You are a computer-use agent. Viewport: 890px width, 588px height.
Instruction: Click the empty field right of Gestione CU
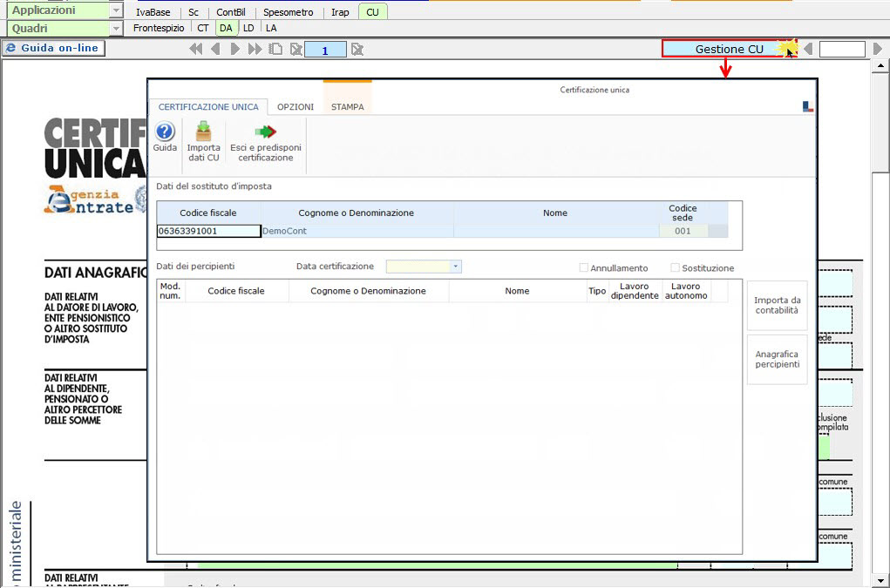(842, 50)
